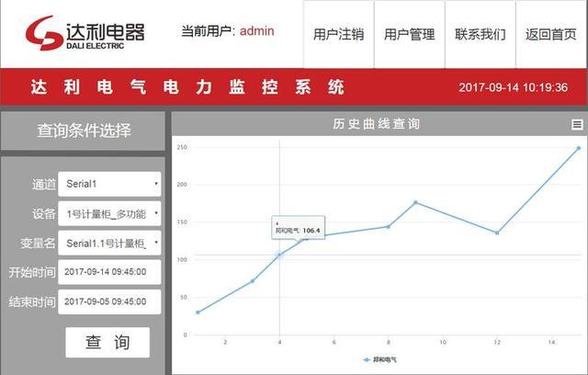Viewport: 588px width, 375px height.
Task: Select 返回首页 navigation item
Action: [x=551, y=35]
